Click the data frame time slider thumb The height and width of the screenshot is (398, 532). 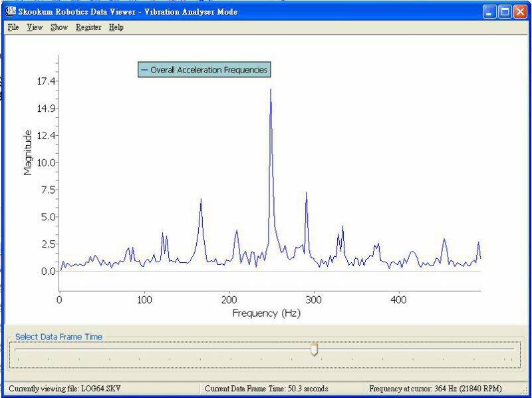314,349
